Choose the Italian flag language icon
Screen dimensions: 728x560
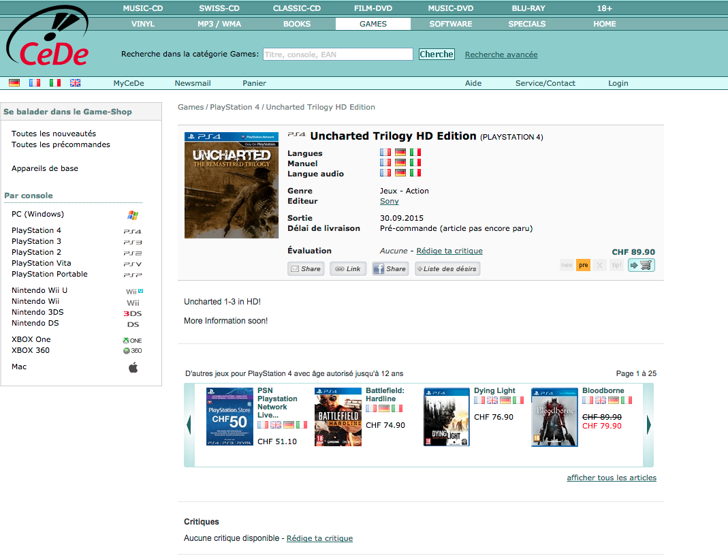55,83
